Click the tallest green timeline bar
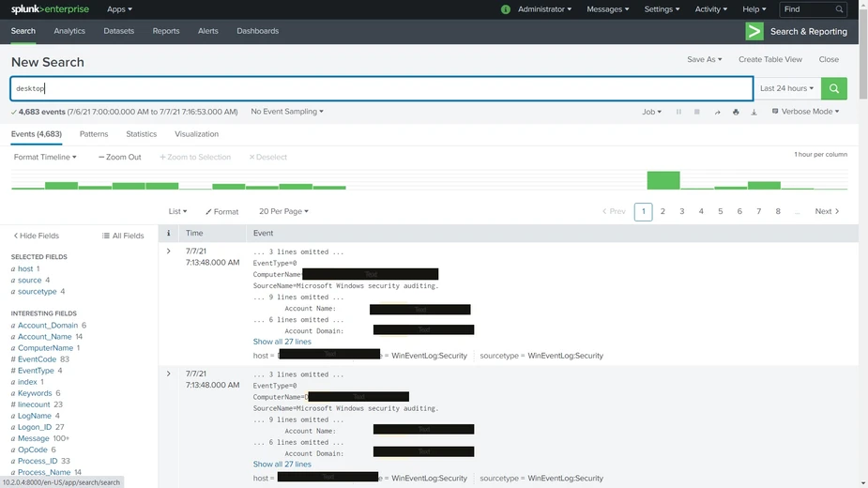868x488 pixels. click(x=663, y=180)
